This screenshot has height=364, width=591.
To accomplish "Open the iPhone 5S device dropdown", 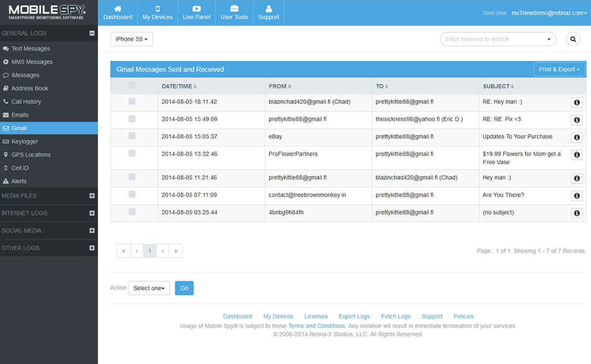I will point(131,39).
